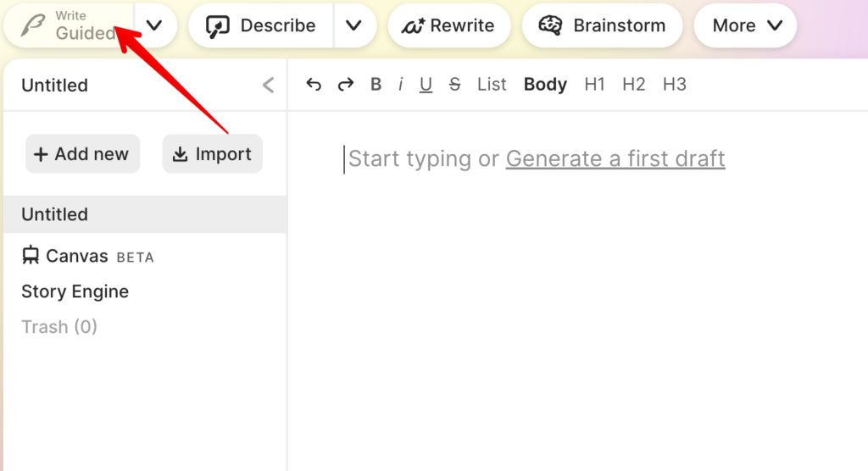
Task: Click the Write Guided quill button
Action: tap(68, 25)
